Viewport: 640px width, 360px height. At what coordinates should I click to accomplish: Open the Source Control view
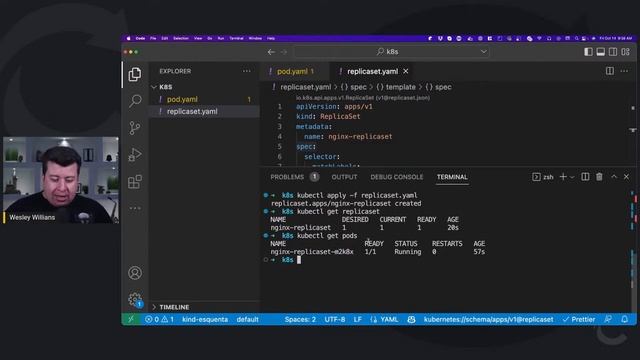(x=135, y=128)
